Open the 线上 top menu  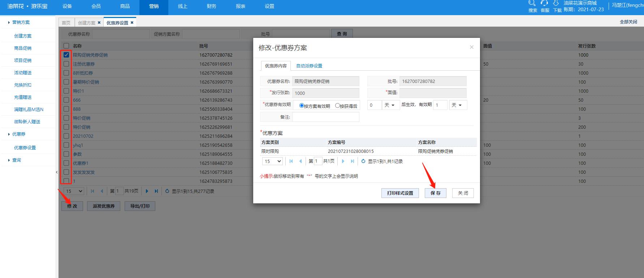point(183,6)
